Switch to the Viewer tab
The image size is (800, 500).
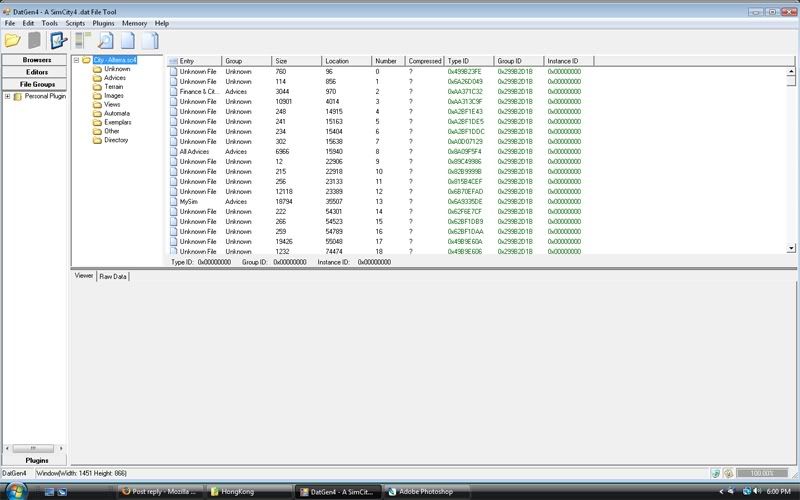click(84, 276)
